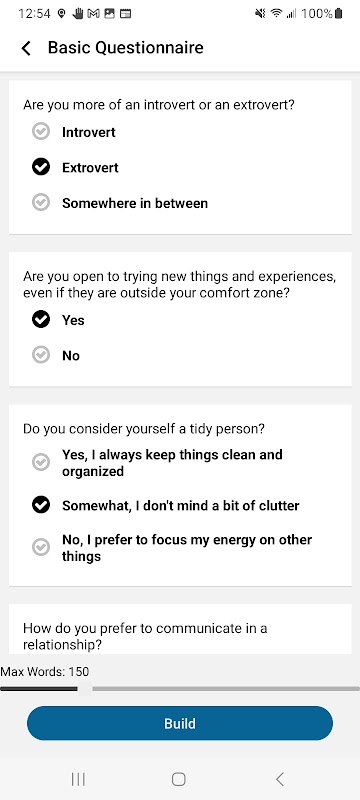
Task: Select the Introvert check icon
Action: tap(41, 132)
